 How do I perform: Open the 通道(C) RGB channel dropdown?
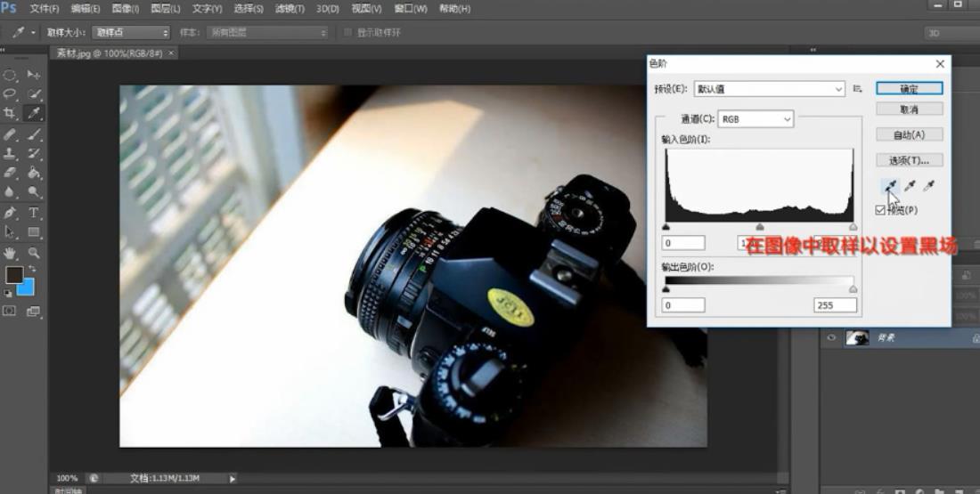755,118
